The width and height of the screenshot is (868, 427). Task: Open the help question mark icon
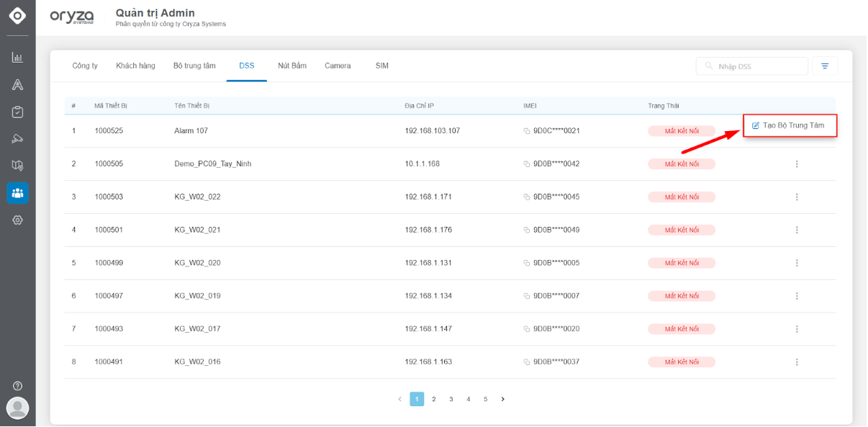[x=17, y=386]
